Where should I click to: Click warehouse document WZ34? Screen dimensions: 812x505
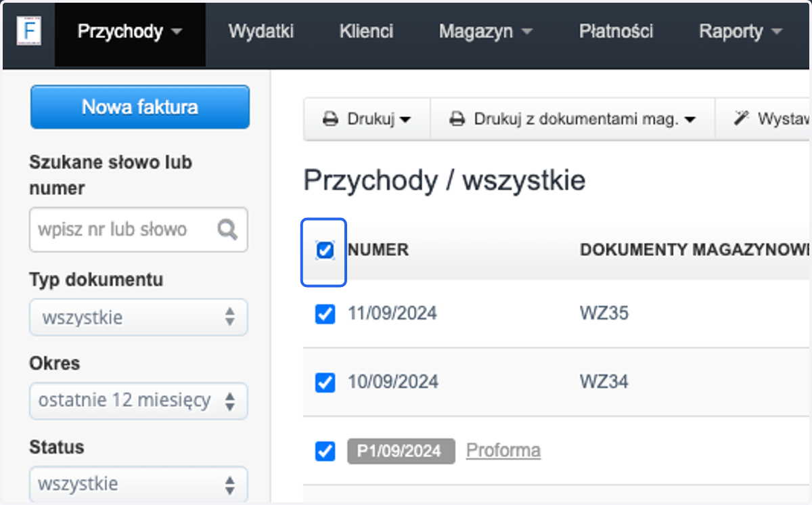[604, 382]
